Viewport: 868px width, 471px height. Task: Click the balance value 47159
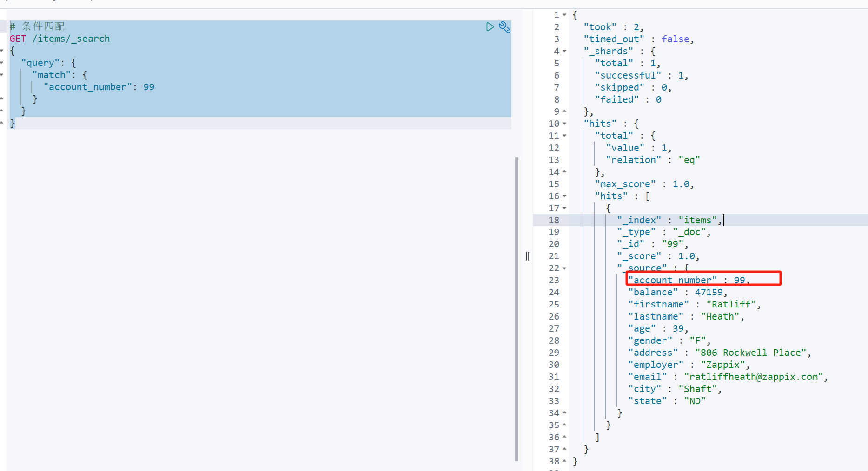pyautogui.click(x=709, y=292)
